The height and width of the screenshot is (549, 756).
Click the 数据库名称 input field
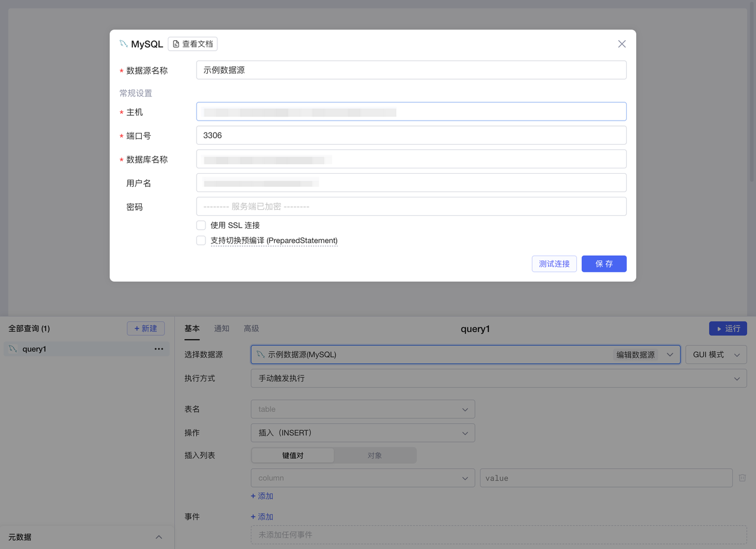point(411,159)
